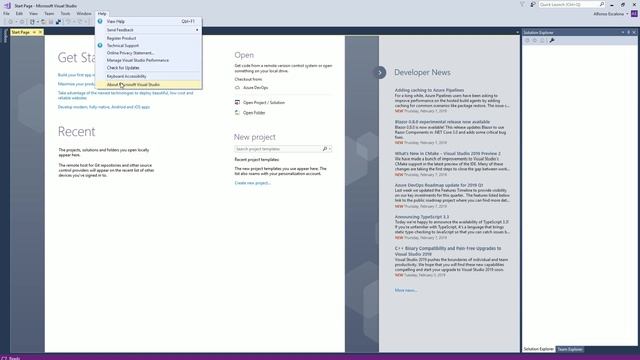This screenshot has height=360, width=640.
Task: Click the More news link
Action: coord(406,290)
